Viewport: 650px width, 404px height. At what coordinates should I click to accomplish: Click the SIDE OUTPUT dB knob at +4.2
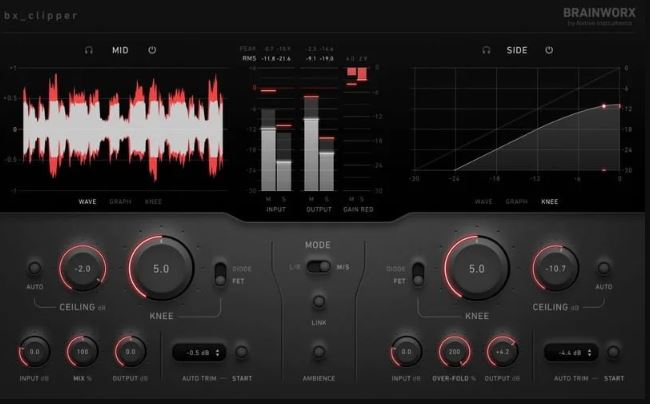click(502, 352)
